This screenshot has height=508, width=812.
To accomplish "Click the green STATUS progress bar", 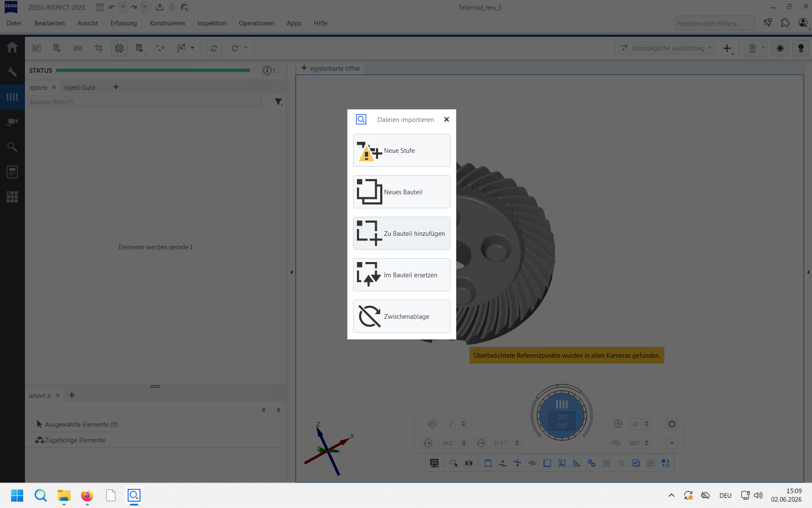I will [x=153, y=70].
